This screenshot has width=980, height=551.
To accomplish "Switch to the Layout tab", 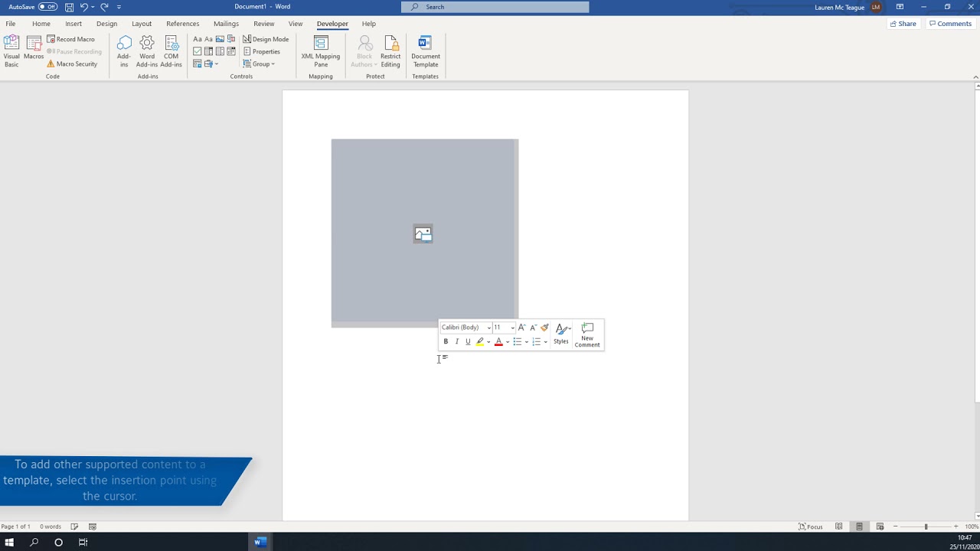I will tap(142, 24).
